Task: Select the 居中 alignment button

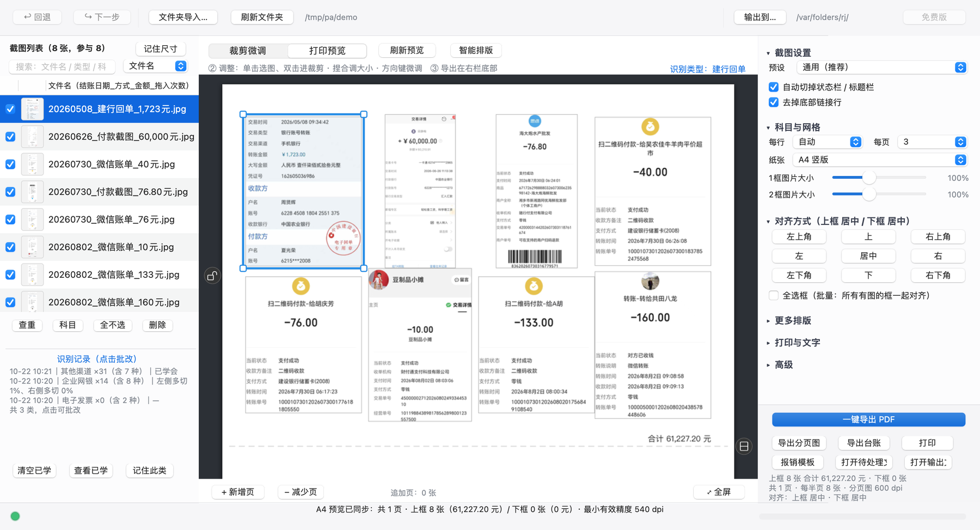Action: click(868, 256)
